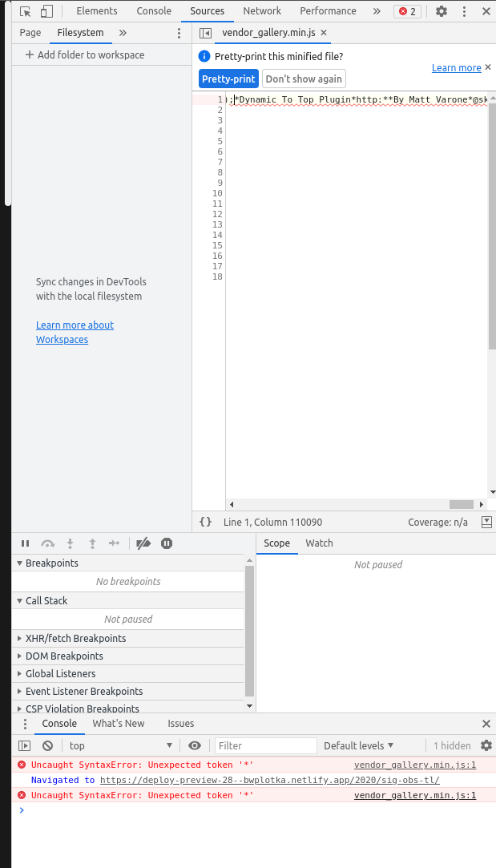Expand Global Listeners section
496x868 pixels.
[x=128, y=674]
